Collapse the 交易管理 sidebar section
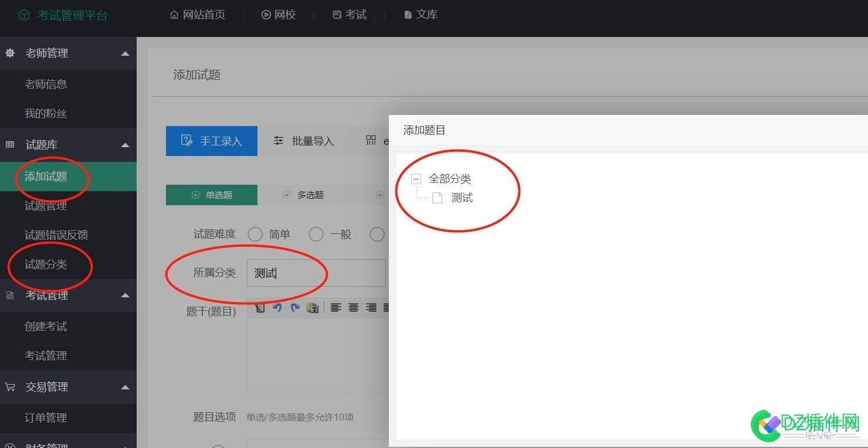868x448 pixels. coord(125,387)
